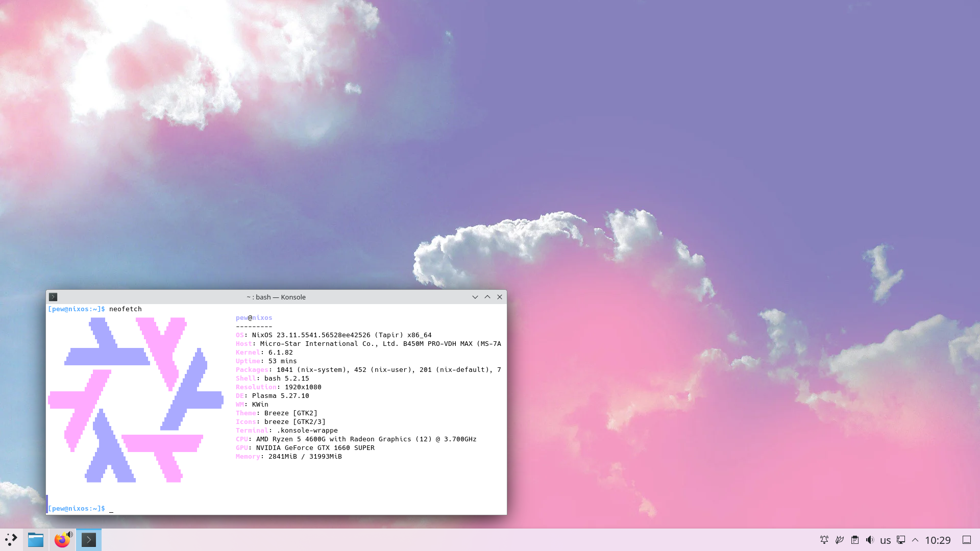Focus the terminal at the bottom prompt line
The image size is (980, 551).
pos(204,508)
